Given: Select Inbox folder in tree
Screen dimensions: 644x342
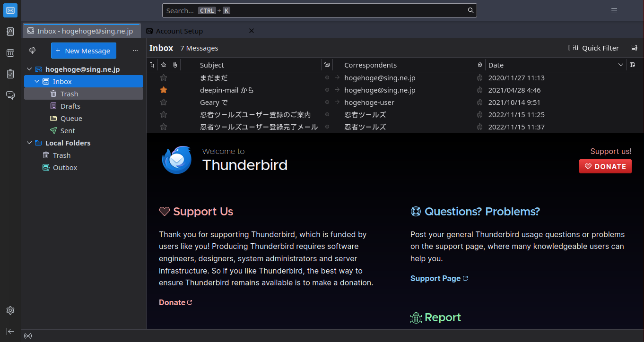Looking at the screenshot, I should (84, 81).
